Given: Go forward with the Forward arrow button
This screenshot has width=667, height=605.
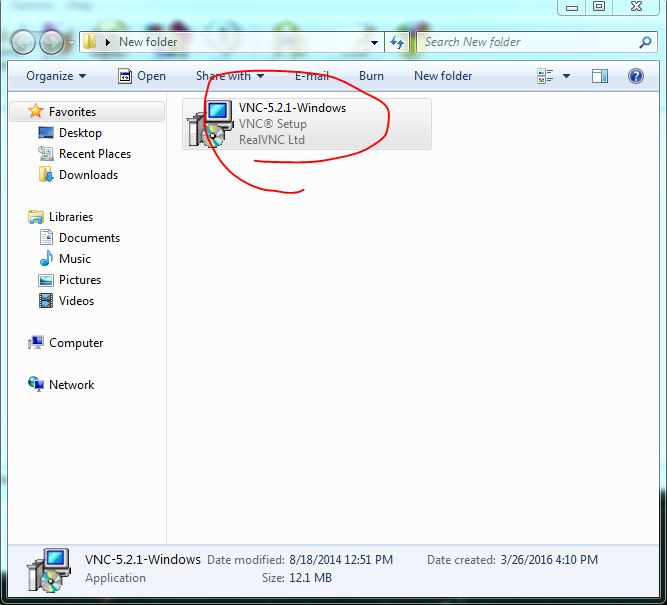Looking at the screenshot, I should tap(51, 42).
